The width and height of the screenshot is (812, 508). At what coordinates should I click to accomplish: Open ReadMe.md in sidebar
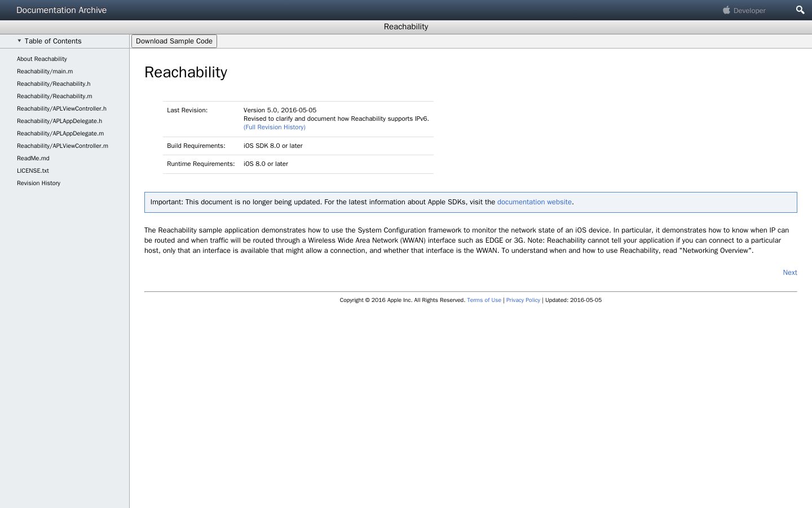pos(33,158)
